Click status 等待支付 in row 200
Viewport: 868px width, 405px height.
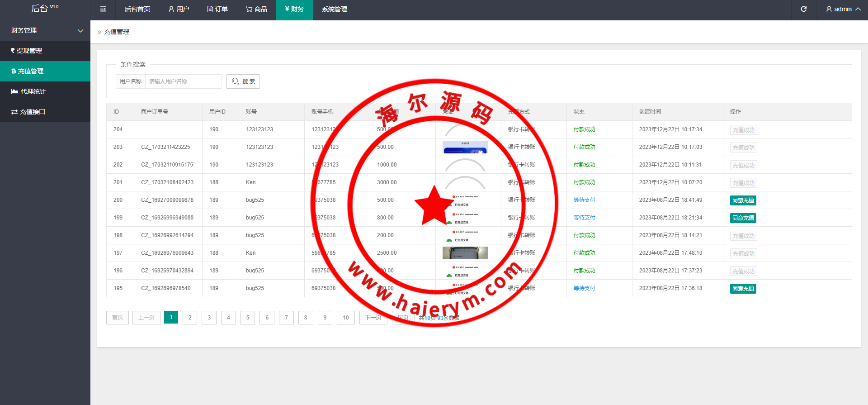tap(584, 200)
